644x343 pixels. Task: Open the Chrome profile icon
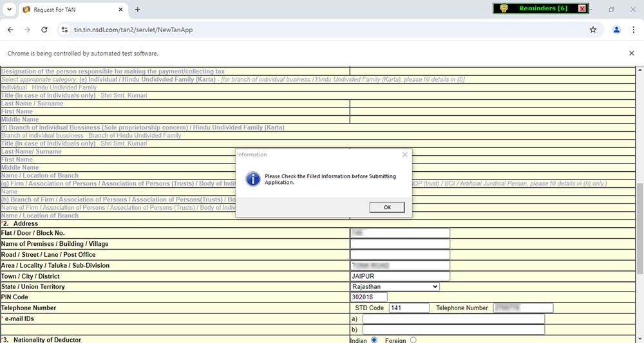(616, 30)
